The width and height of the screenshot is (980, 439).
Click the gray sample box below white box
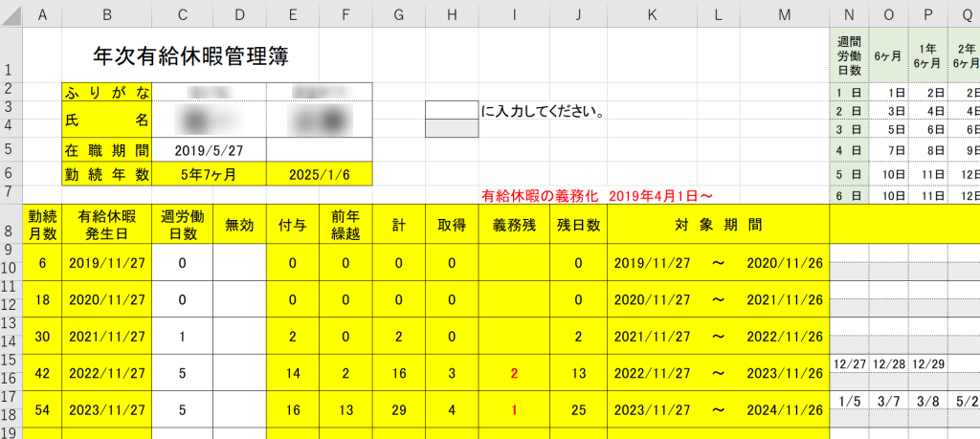[x=452, y=128]
